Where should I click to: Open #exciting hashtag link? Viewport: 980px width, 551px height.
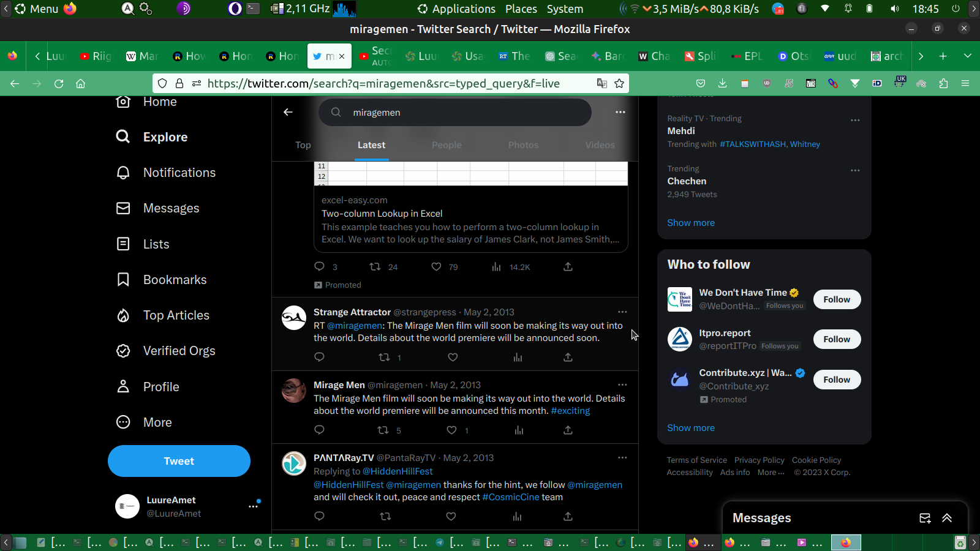pyautogui.click(x=570, y=411)
